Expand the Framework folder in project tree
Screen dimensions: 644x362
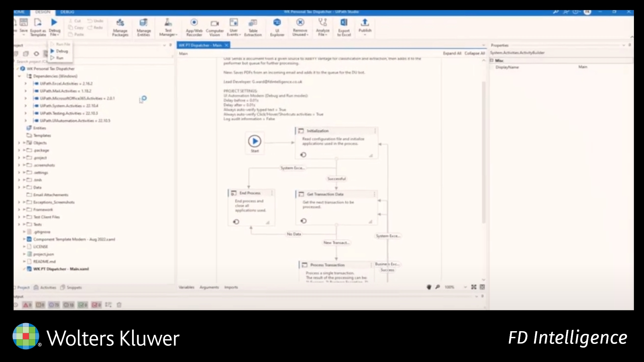[x=19, y=209]
